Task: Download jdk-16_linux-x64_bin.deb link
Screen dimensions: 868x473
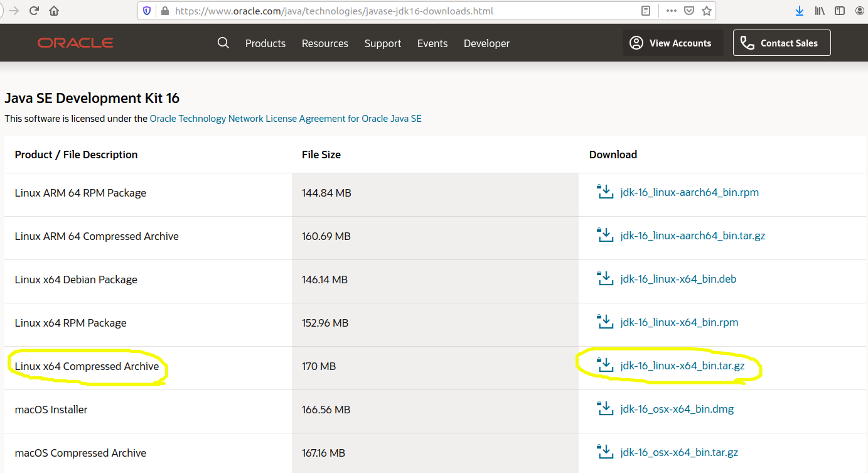Action: point(678,279)
